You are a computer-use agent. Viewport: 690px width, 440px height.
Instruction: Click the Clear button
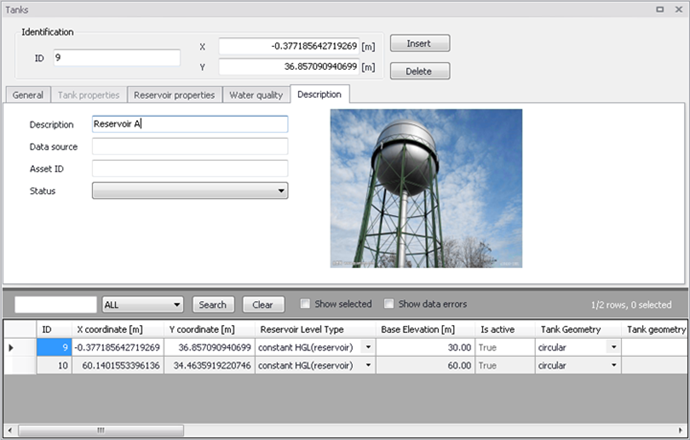point(263,304)
